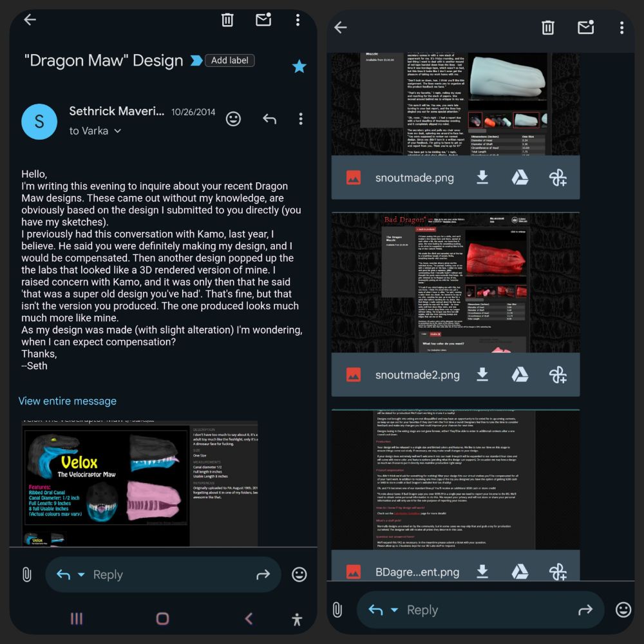Viewport: 644px width, 644px height.
Task: Add snoutmade.png to Photos
Action: (558, 178)
